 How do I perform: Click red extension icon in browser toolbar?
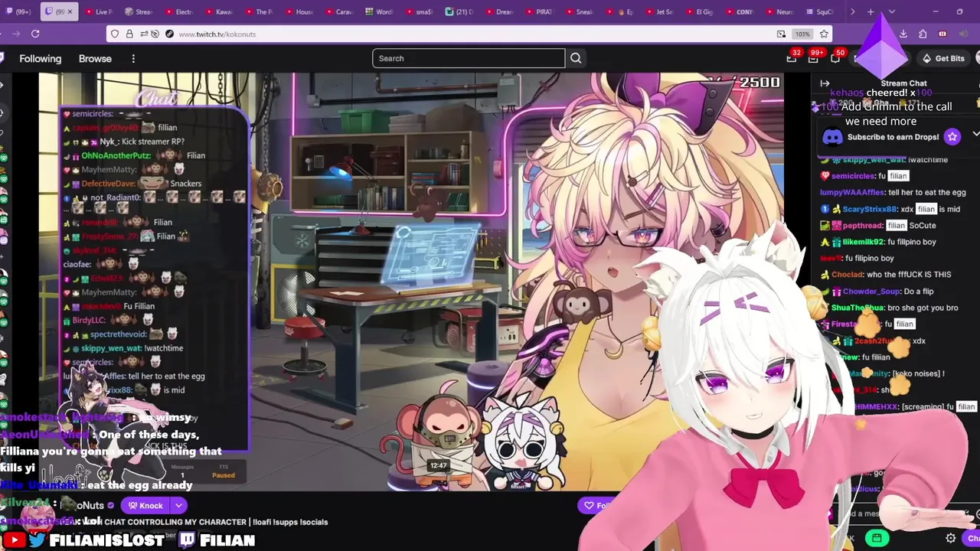click(942, 34)
